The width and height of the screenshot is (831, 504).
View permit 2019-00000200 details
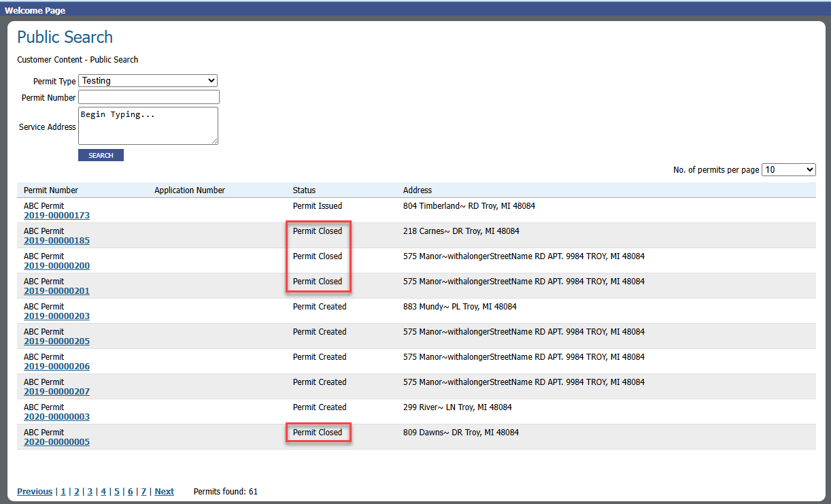coord(56,266)
